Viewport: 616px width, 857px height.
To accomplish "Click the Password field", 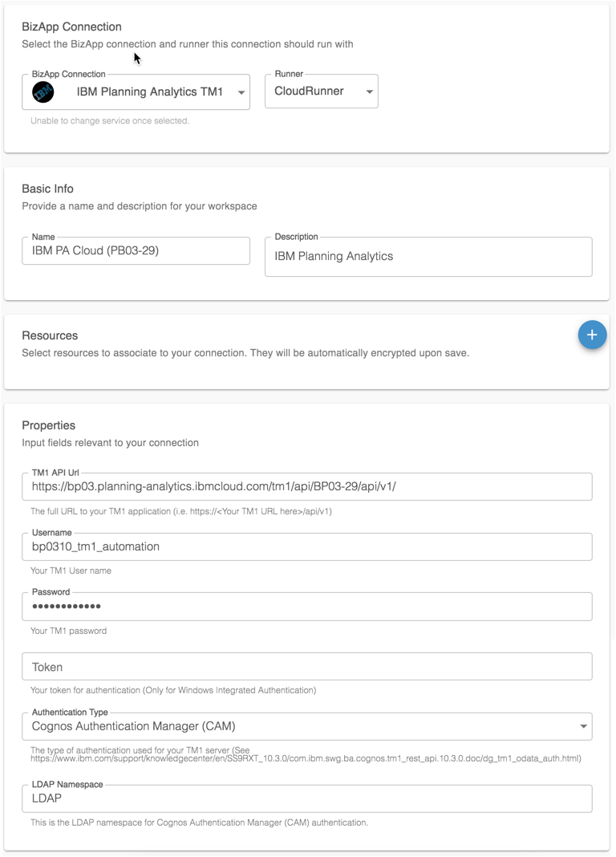I will point(307,607).
